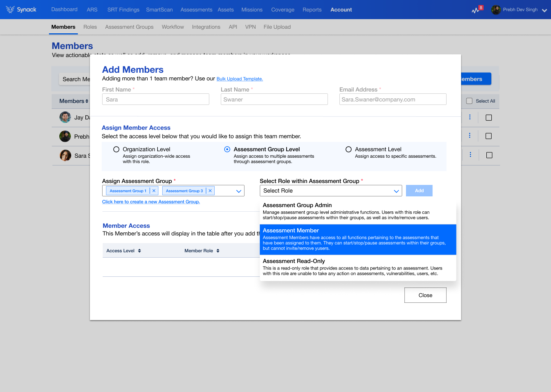The height and width of the screenshot is (392, 551).
Task: Open kebab menu for Sara's row
Action: click(470, 155)
